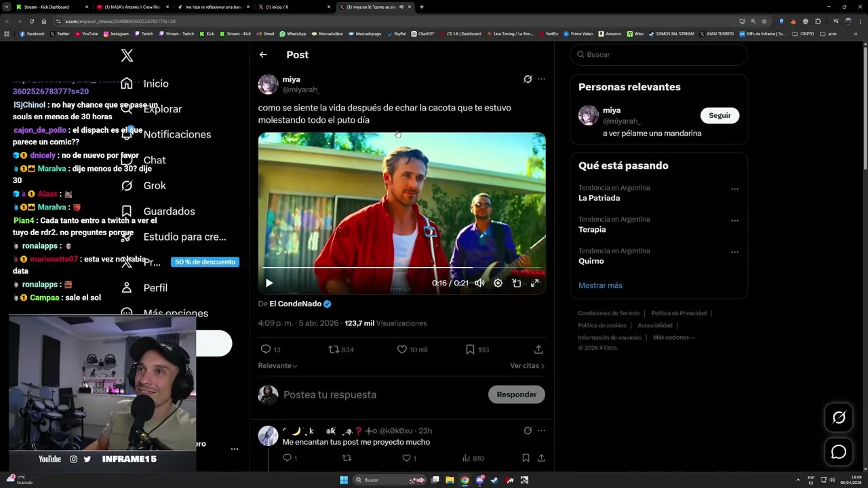This screenshot has width=868, height=488.
Task: Open the floating chat messages button
Action: click(839, 452)
